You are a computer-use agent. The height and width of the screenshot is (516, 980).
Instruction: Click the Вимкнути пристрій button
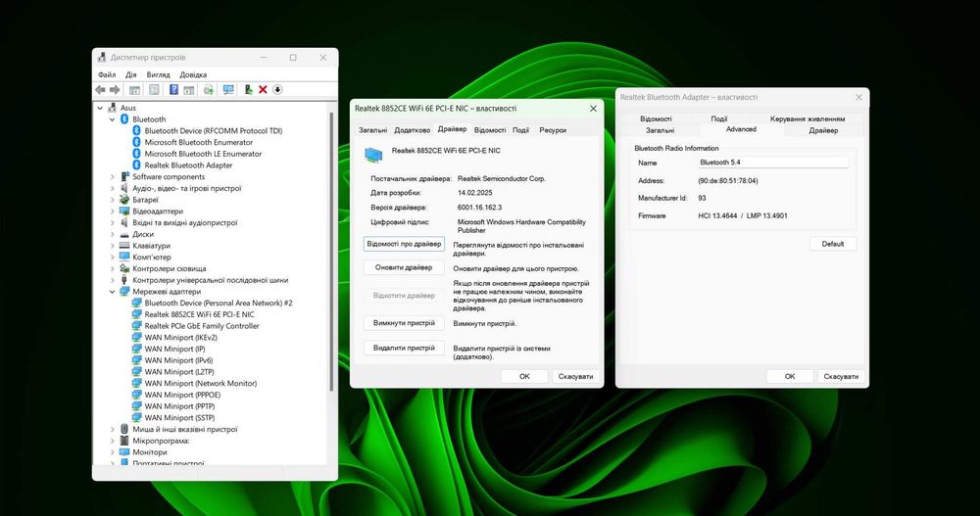[x=404, y=323]
